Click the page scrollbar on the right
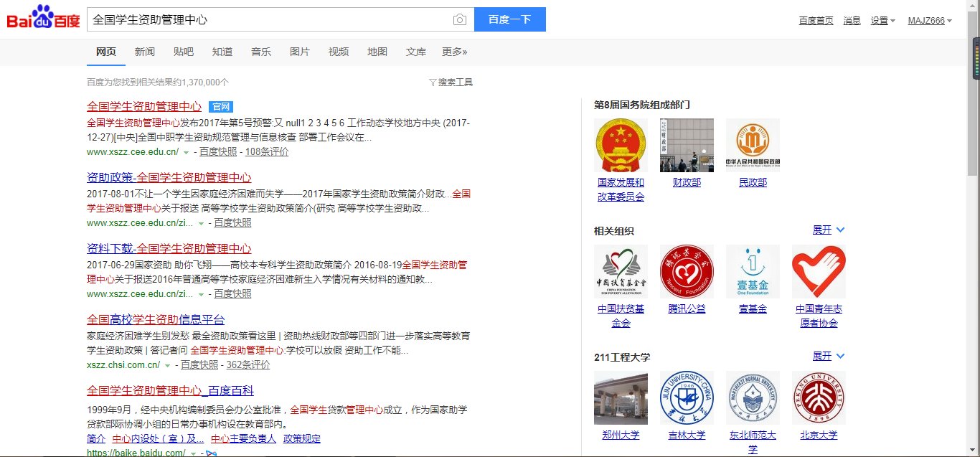Viewport: 980px width, 457px height. [x=975, y=57]
